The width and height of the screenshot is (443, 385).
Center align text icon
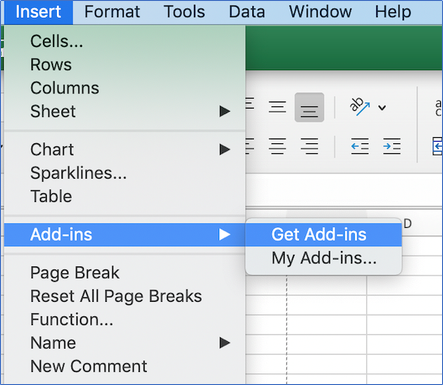(x=277, y=146)
